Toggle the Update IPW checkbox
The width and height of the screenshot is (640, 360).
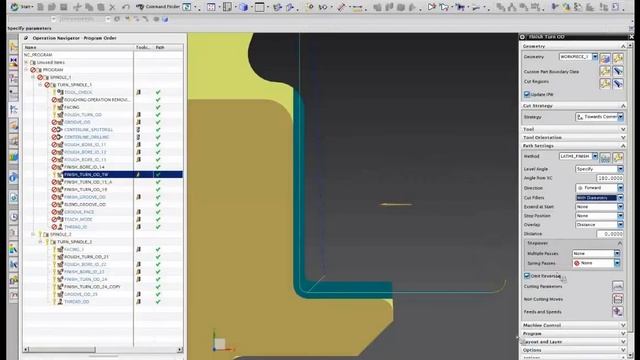point(527,94)
